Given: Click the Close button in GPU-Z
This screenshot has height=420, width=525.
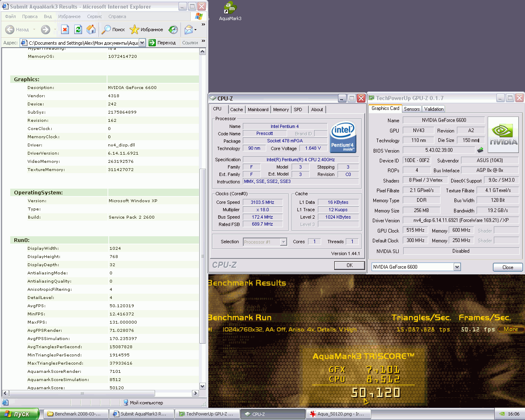Looking at the screenshot, I should pyautogui.click(x=508, y=267).
